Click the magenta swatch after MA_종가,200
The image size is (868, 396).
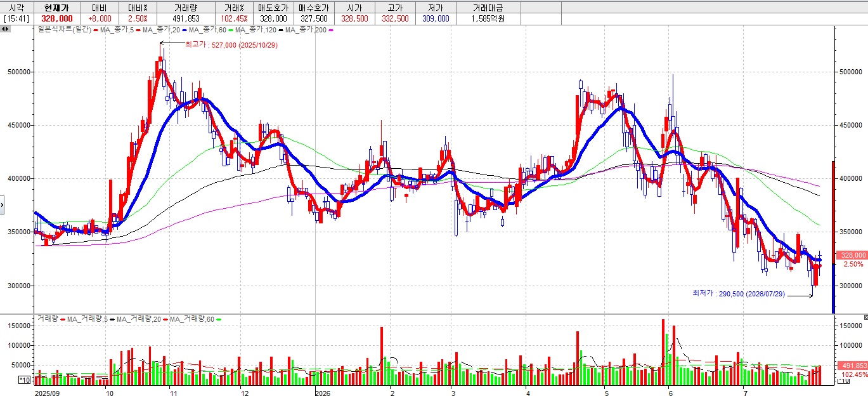330,30
